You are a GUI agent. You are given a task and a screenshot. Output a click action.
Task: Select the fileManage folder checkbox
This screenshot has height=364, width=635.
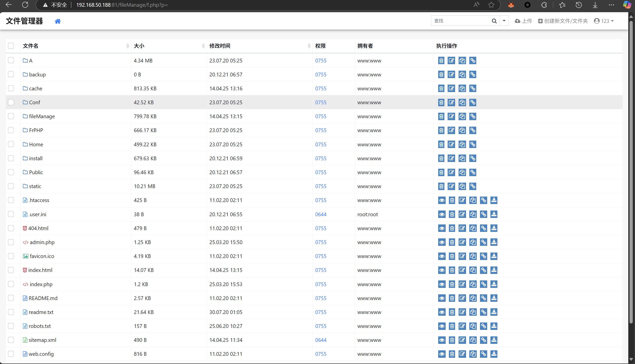[x=11, y=116]
